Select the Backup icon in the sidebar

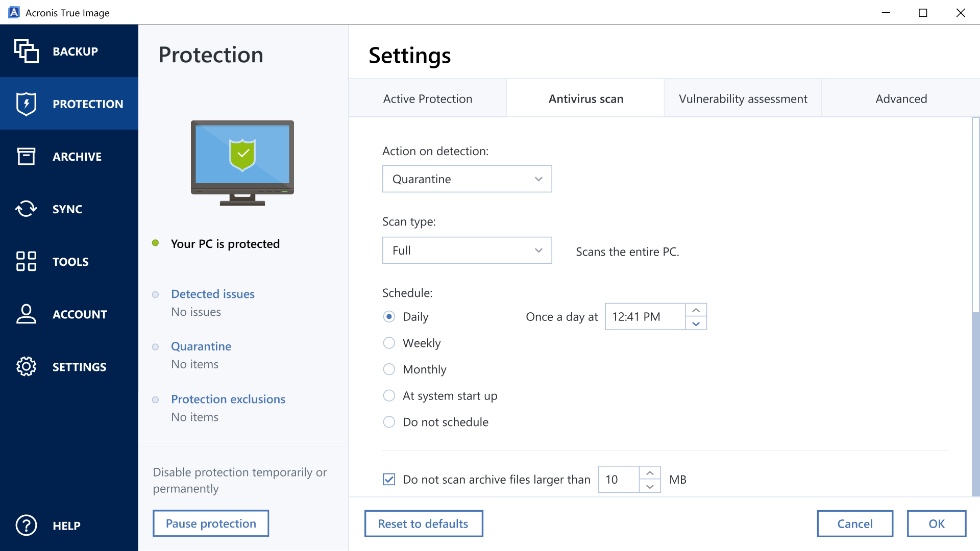pyautogui.click(x=27, y=51)
